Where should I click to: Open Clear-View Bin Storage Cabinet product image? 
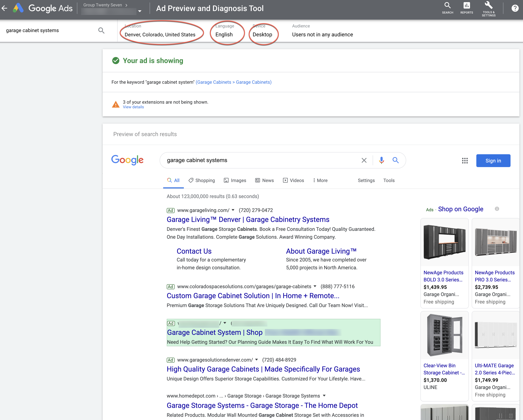(x=444, y=335)
